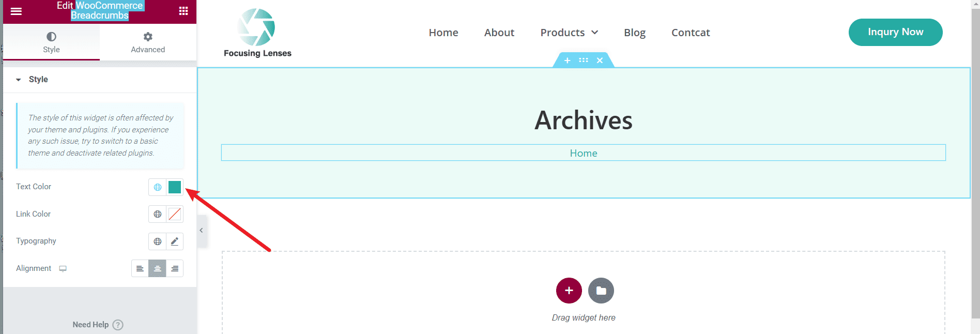Set alignment to right
980x334 pixels.
pyautogui.click(x=175, y=268)
